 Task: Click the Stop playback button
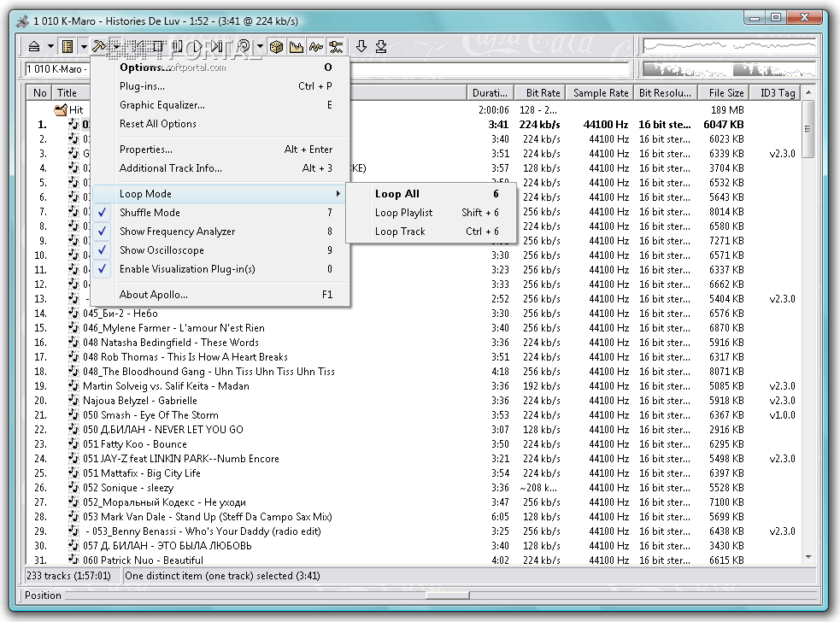[159, 47]
